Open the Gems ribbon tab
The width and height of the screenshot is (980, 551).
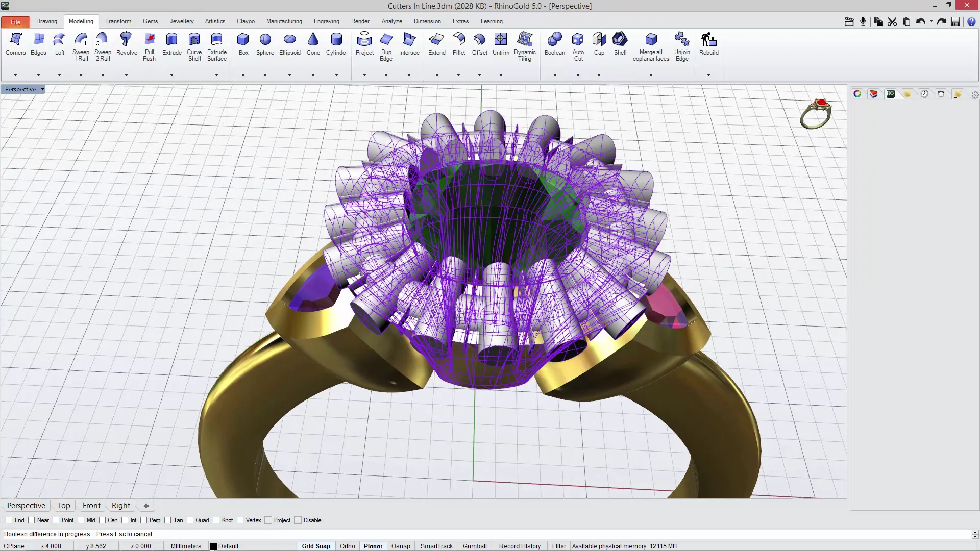click(150, 21)
